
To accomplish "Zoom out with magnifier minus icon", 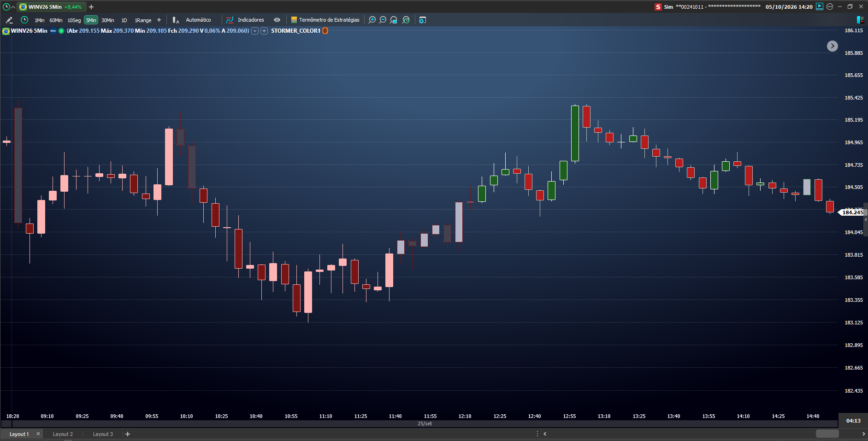I will [x=383, y=20].
